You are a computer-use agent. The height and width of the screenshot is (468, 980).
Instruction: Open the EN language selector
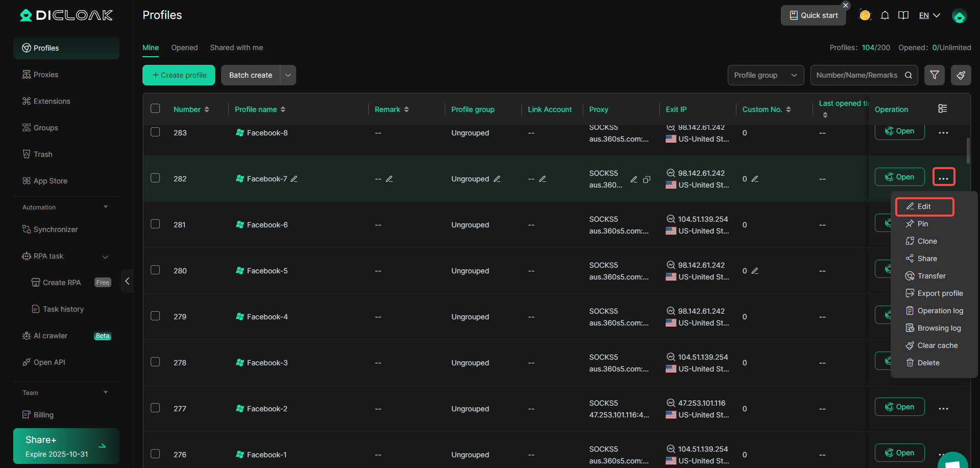928,15
